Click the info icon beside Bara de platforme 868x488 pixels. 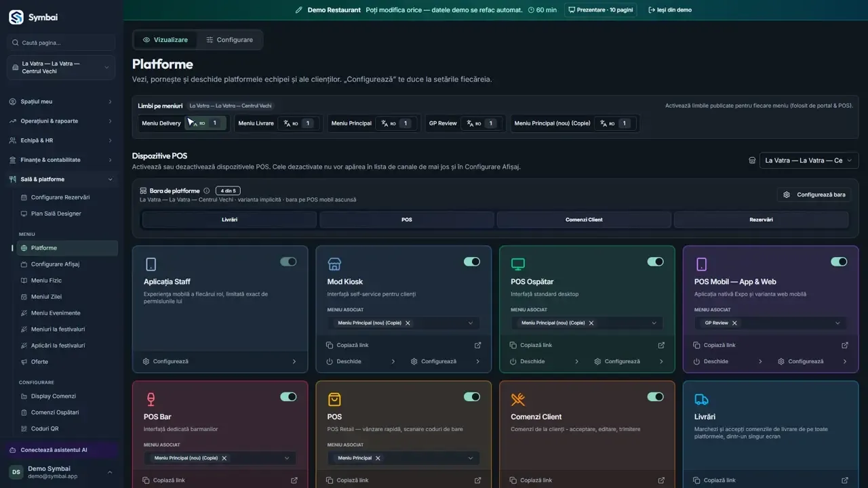tap(207, 191)
